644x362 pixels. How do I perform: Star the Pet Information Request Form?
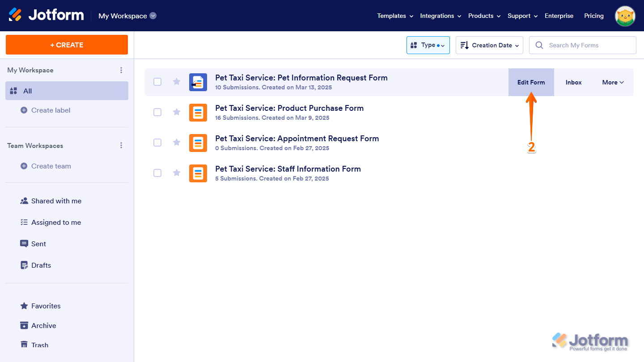pos(177,82)
